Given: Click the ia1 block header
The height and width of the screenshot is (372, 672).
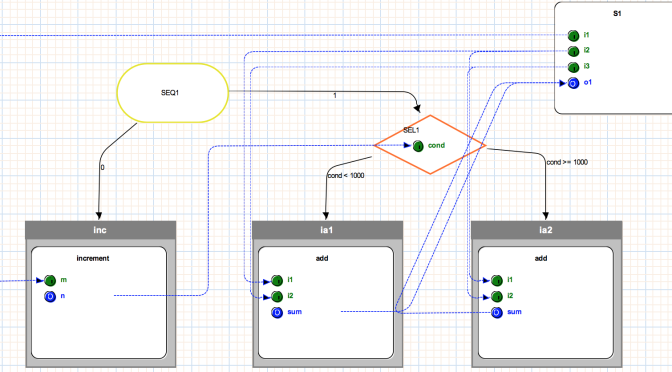Looking at the screenshot, I should pos(327,230).
